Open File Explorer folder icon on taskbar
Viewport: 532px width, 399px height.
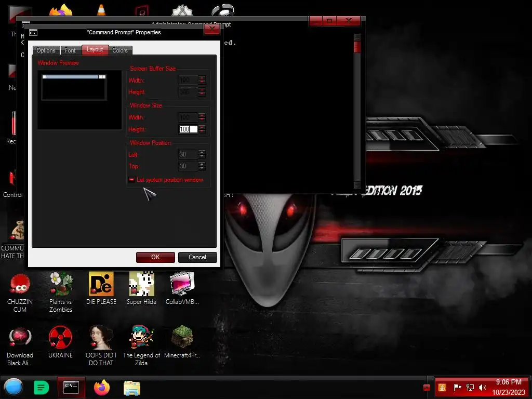tap(131, 388)
